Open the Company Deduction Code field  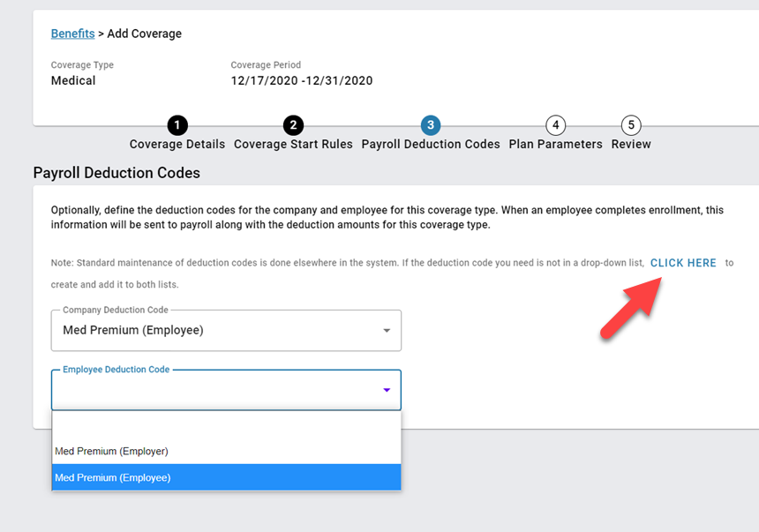click(216, 331)
